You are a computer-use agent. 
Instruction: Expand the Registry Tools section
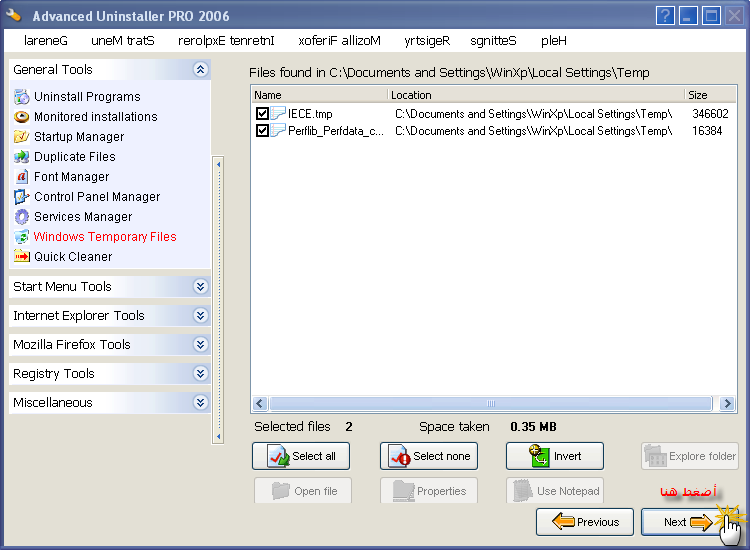pyautogui.click(x=200, y=374)
